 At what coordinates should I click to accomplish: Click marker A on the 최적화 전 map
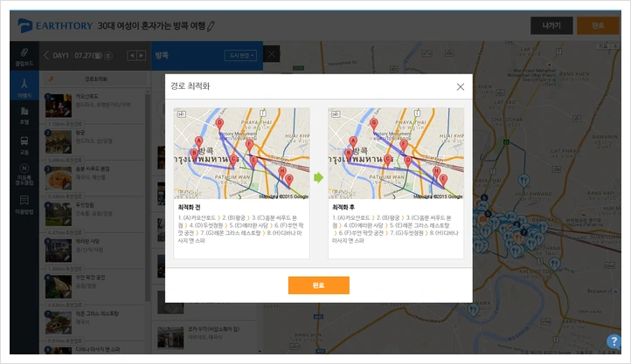[198, 141]
